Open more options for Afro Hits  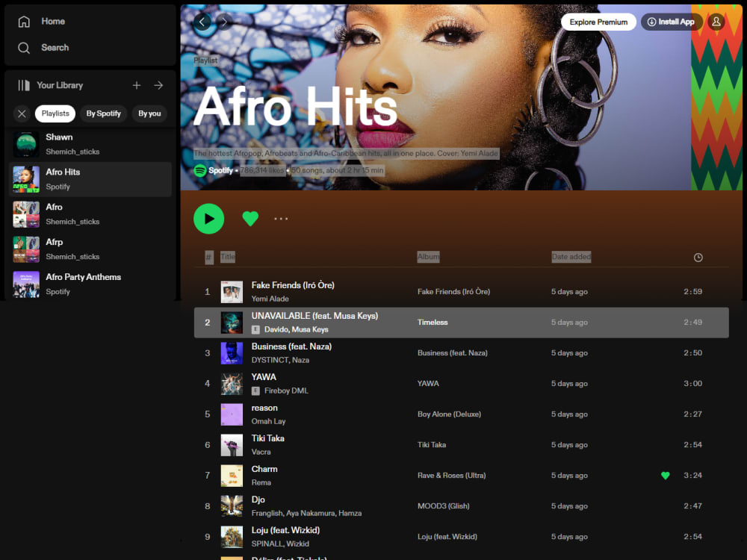click(x=281, y=219)
